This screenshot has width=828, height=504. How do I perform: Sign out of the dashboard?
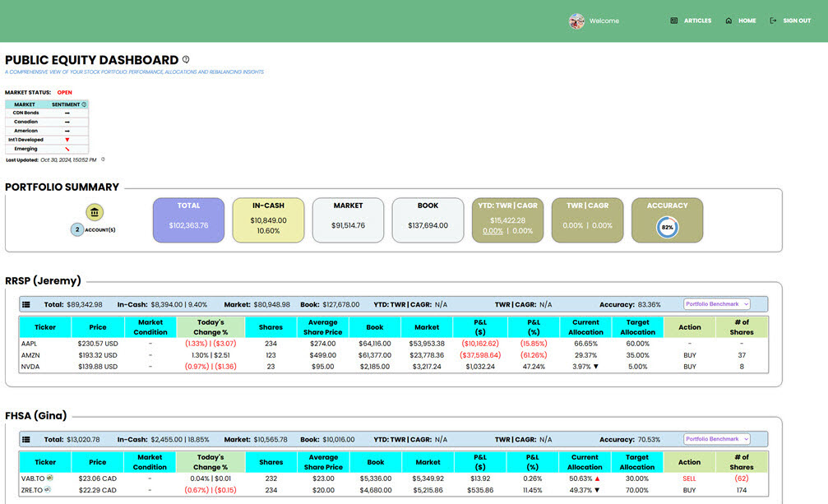click(790, 21)
